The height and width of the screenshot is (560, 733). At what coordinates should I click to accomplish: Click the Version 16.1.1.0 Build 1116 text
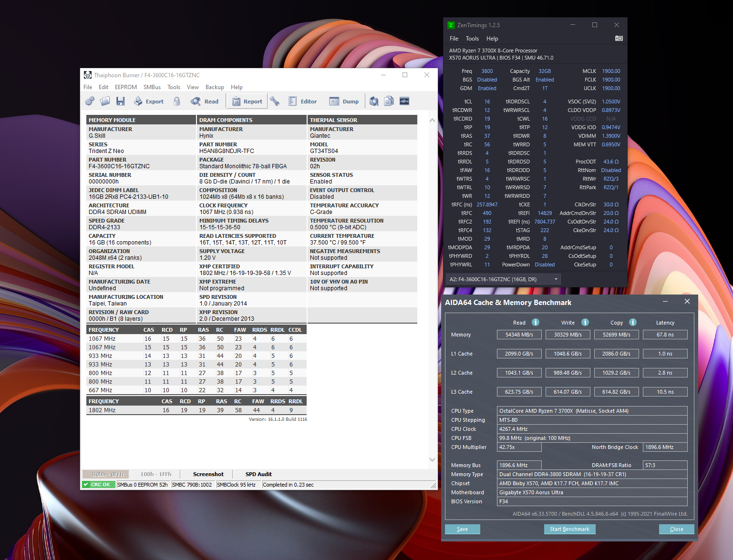tap(278, 419)
